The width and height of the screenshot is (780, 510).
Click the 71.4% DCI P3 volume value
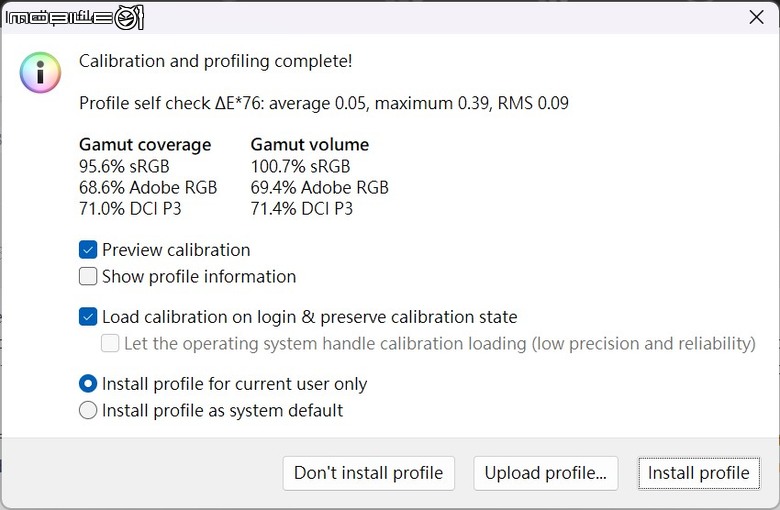point(302,208)
